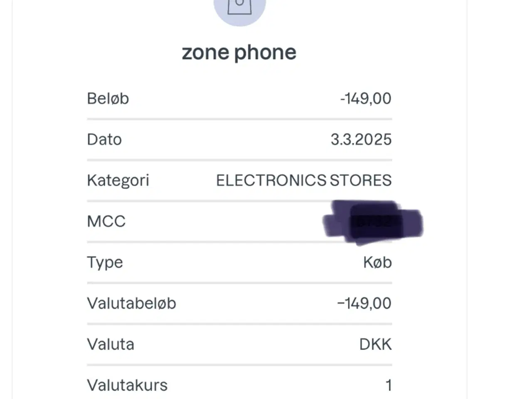Select the Beløb value of -149,00
The height and width of the screenshot is (399, 532).
365,99
